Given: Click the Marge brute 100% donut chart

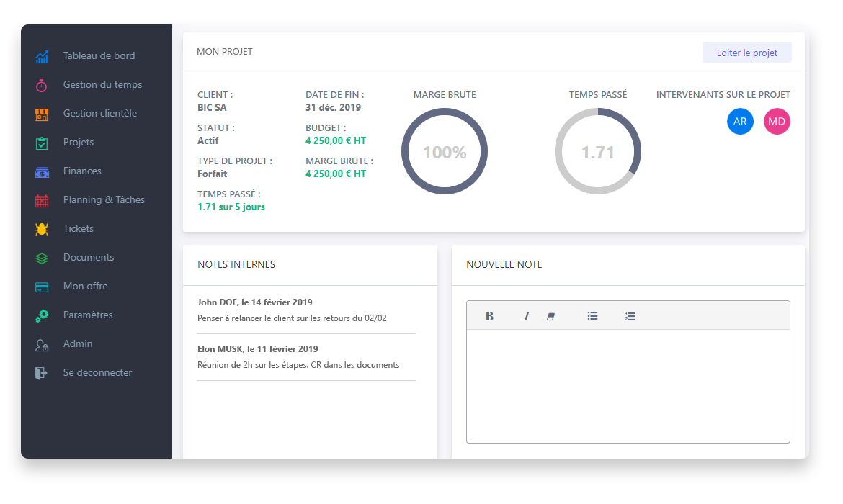Looking at the screenshot, I should [x=445, y=151].
